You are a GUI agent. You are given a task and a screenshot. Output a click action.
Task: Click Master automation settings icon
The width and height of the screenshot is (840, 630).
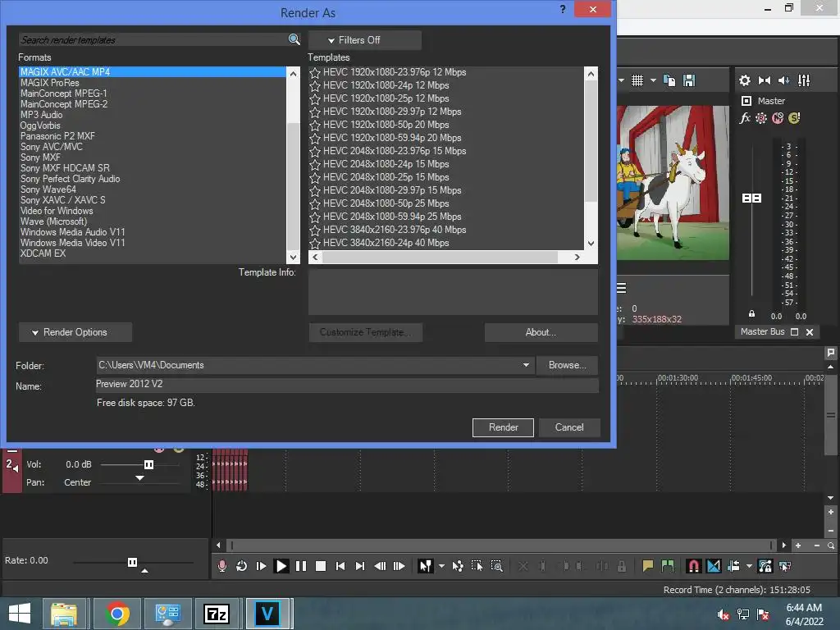pyautogui.click(x=761, y=118)
